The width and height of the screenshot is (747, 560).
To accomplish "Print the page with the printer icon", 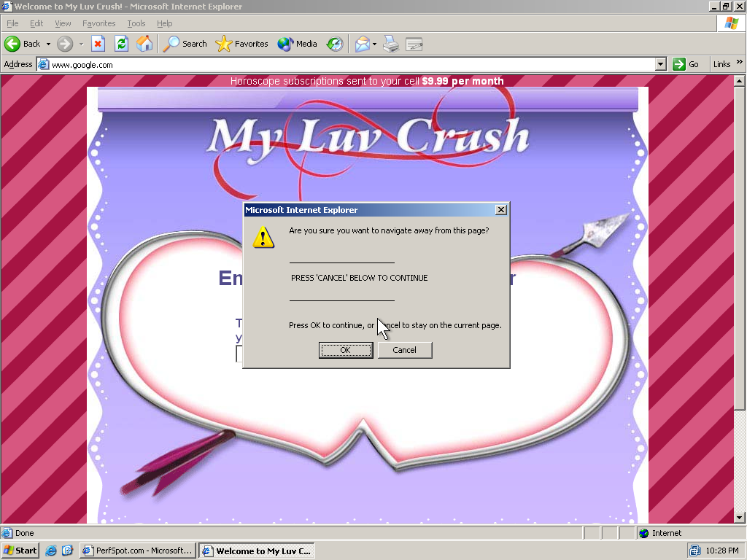I will [x=391, y=44].
